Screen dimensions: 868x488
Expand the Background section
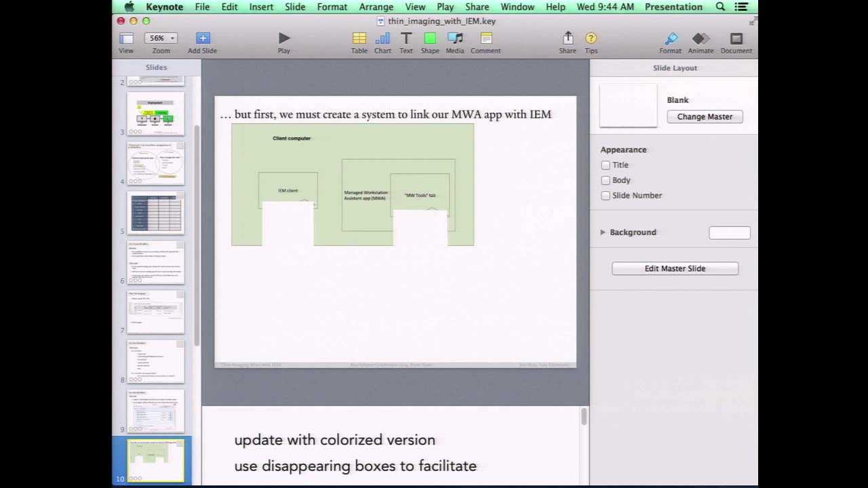point(603,232)
